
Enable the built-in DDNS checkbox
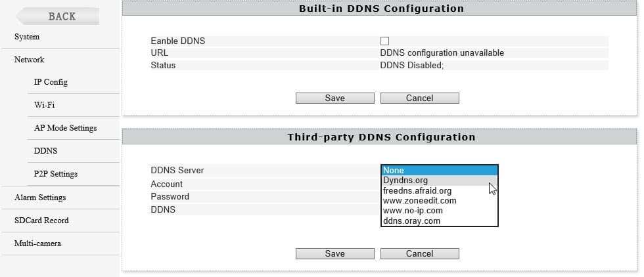pos(384,41)
